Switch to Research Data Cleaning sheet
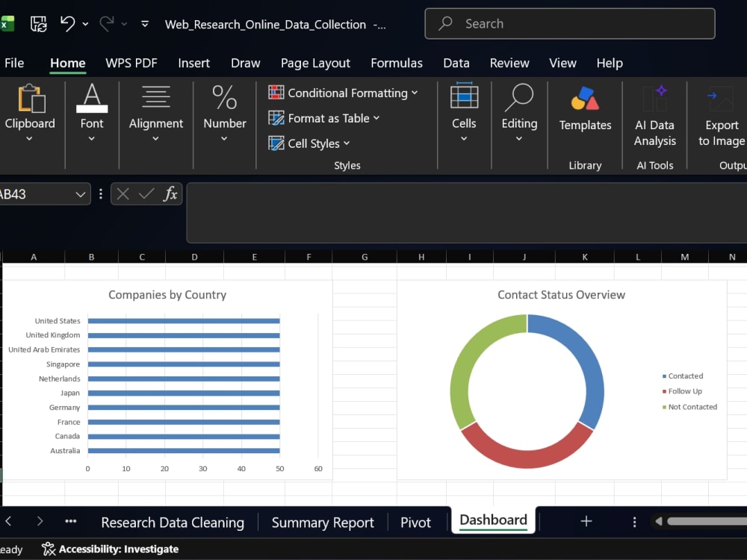 click(173, 523)
